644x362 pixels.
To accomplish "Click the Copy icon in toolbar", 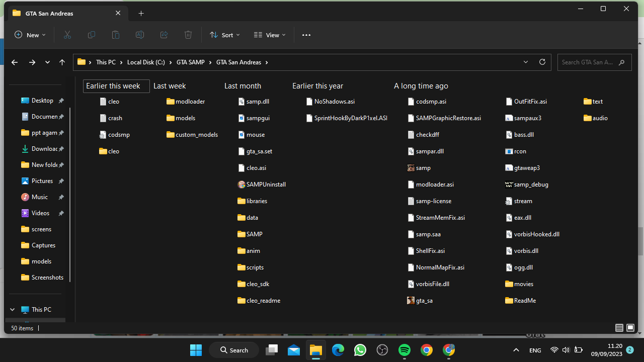I will [x=92, y=35].
